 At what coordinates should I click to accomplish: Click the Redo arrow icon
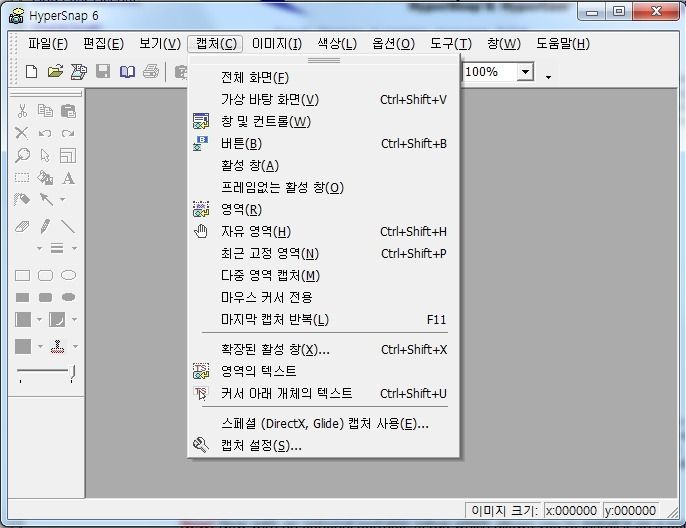click(68, 133)
